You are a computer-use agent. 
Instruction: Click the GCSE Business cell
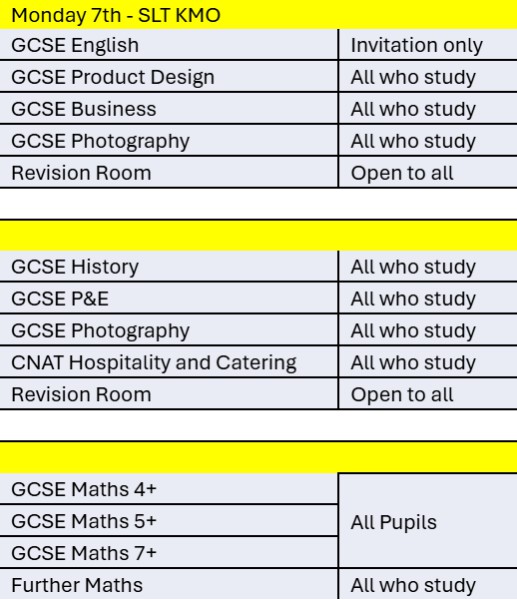pos(169,108)
